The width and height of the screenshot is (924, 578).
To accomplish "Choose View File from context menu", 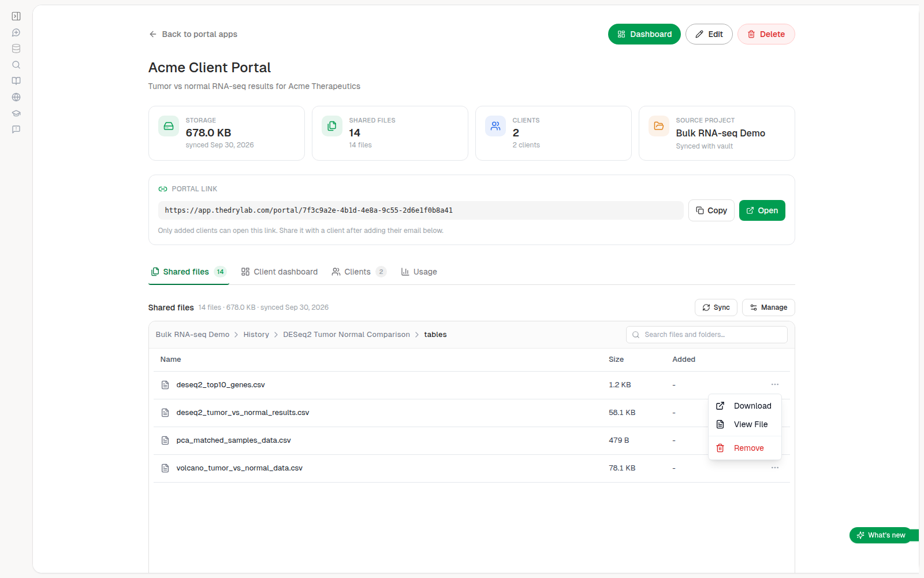I will [x=745, y=424].
